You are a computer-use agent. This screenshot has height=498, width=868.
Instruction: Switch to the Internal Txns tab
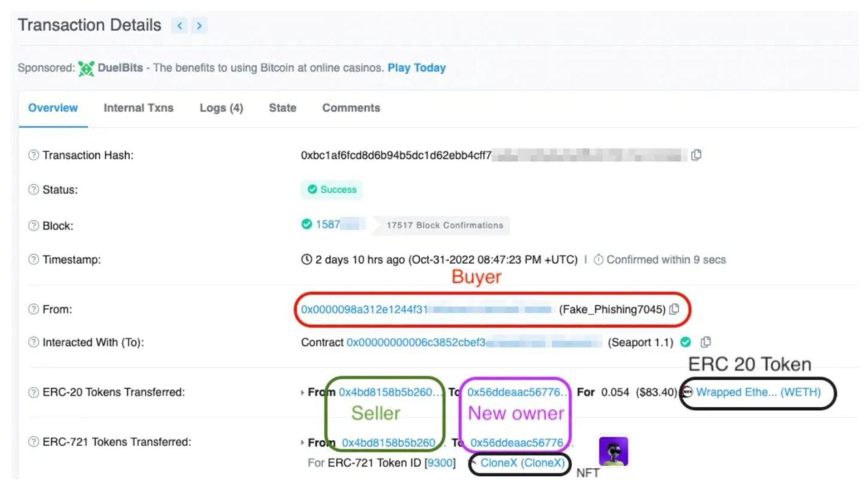click(x=138, y=108)
